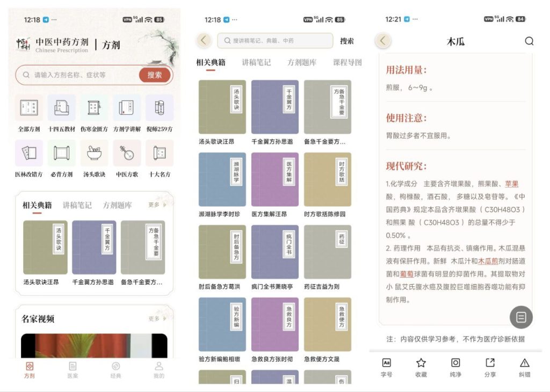
Task: Open search via magnifier icon on 木瓜 page
Action: tap(530, 41)
